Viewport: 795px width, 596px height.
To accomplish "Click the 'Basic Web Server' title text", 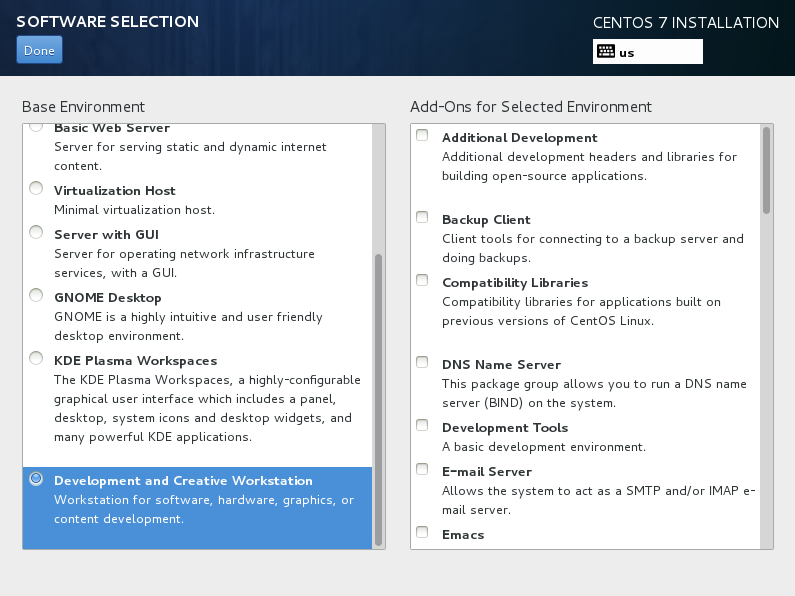I will pos(112,128).
